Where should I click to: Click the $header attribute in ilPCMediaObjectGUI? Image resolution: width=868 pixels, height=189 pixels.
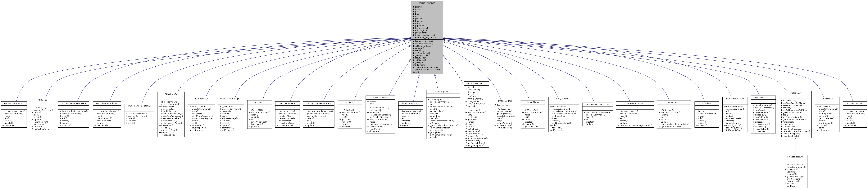point(372,101)
